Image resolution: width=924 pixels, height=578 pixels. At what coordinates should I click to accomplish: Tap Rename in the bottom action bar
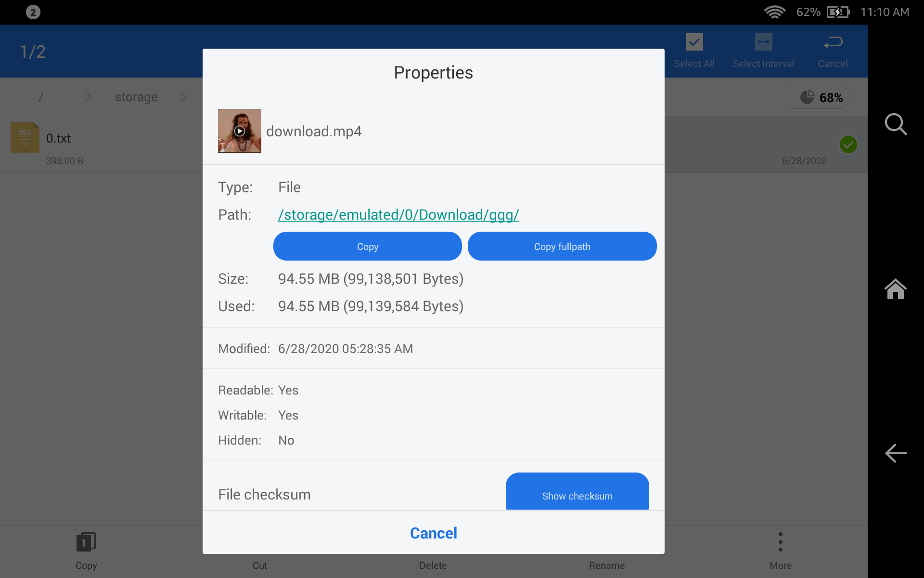pyautogui.click(x=606, y=565)
